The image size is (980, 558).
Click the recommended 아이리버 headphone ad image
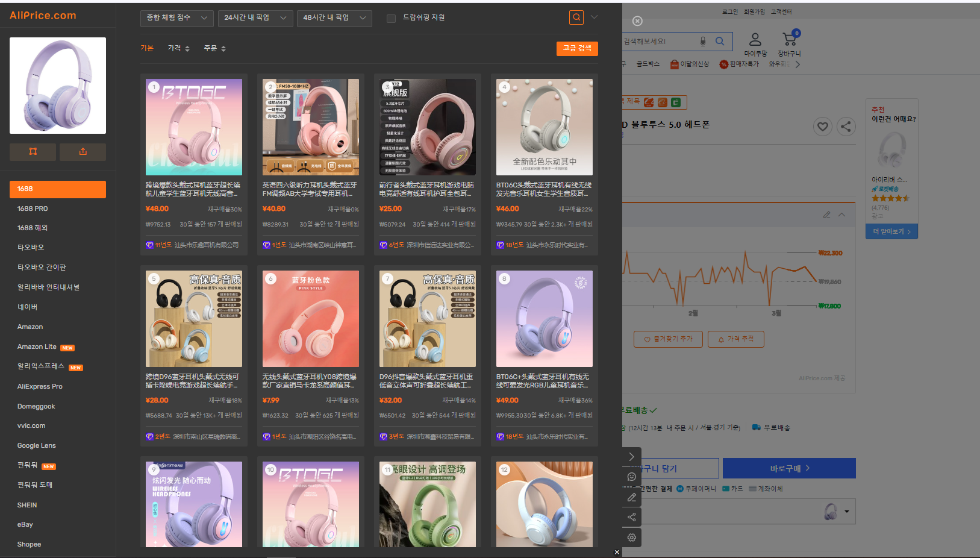[x=892, y=149]
